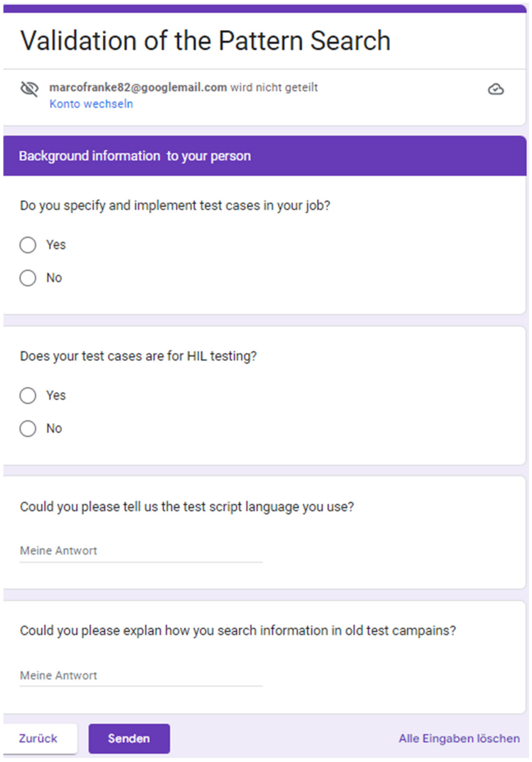Submit the form with Senden
Image resolution: width=532 pixels, height=762 pixels.
pos(129,738)
